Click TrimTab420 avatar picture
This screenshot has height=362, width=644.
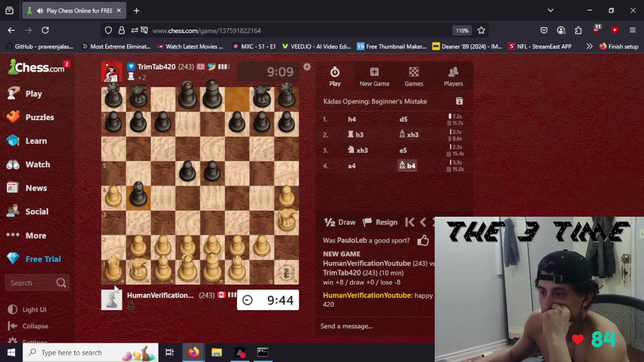tap(112, 72)
